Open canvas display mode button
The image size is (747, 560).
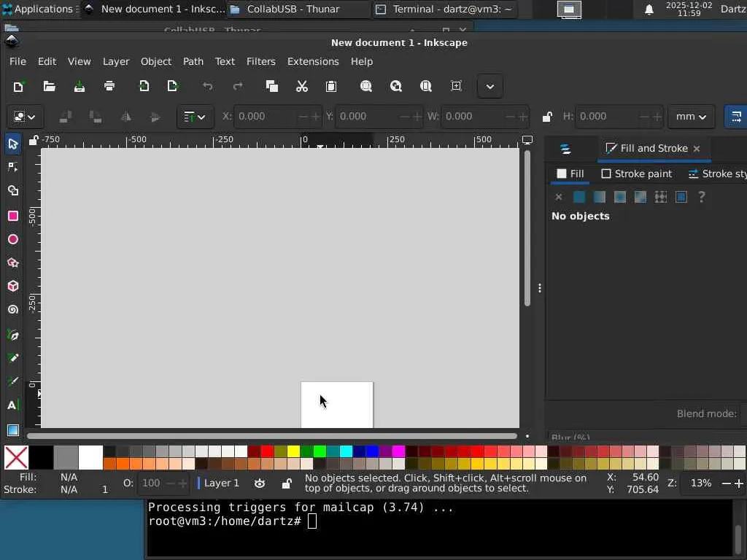[527, 140]
